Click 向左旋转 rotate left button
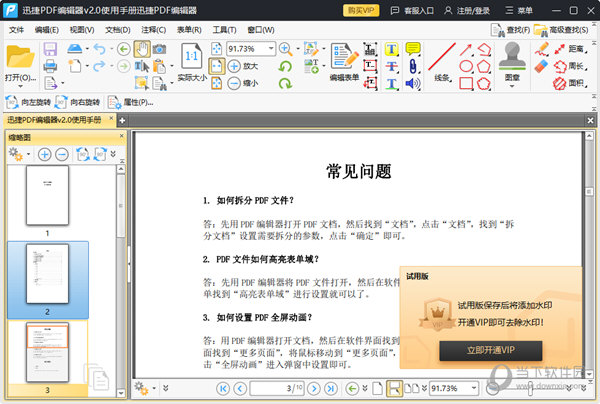Image resolution: width=600 pixels, height=404 pixels. pos(28,102)
